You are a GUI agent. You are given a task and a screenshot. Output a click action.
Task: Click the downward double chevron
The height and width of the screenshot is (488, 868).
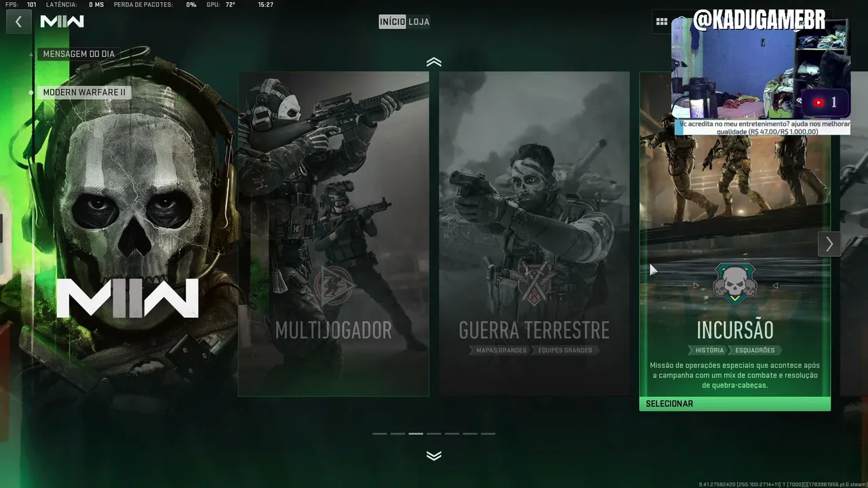click(x=434, y=455)
